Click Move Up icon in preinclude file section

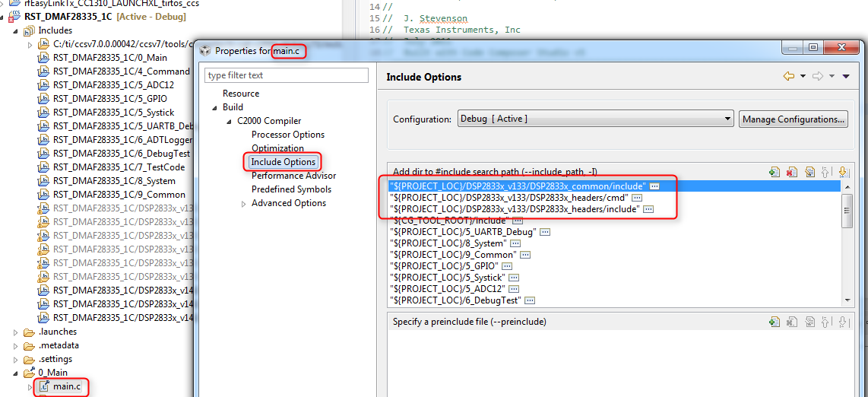pyautogui.click(x=826, y=321)
